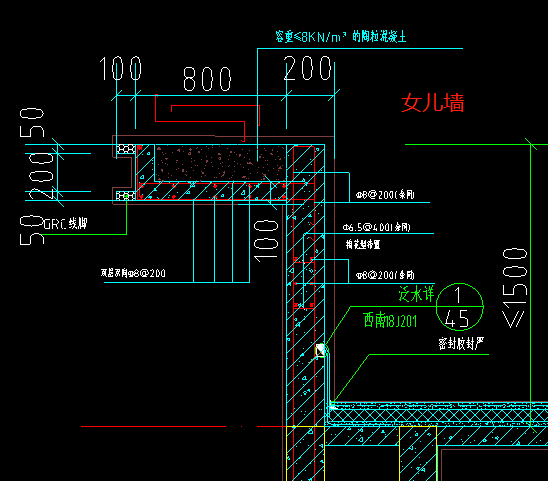Select the rotated '100' dimension beside the wall

point(266,241)
